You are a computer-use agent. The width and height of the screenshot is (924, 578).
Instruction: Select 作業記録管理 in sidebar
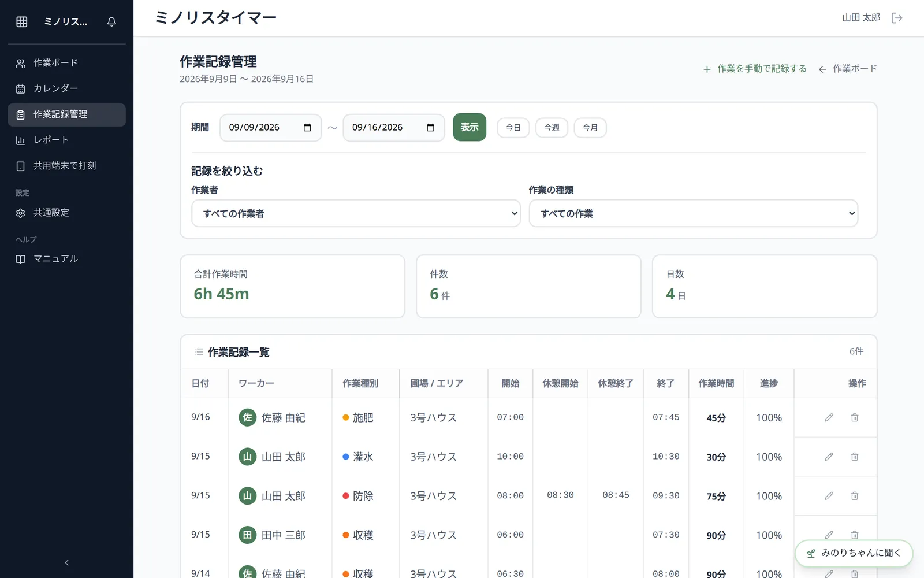[67, 114]
